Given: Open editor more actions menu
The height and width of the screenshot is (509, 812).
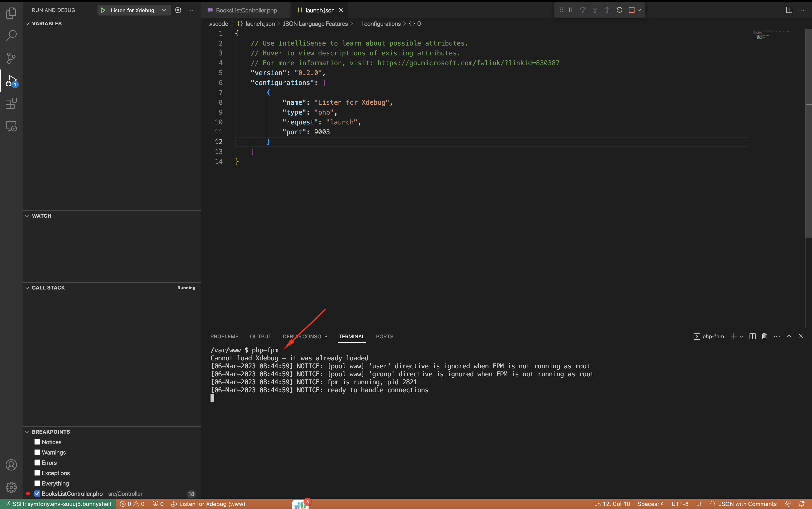Looking at the screenshot, I should (801, 10).
